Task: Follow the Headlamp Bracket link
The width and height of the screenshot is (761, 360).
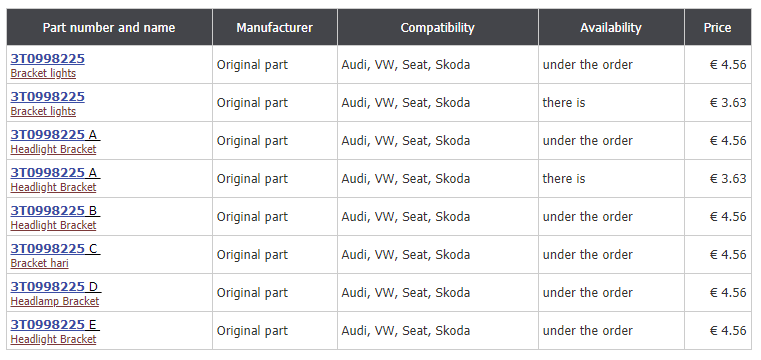Action: click(55, 301)
